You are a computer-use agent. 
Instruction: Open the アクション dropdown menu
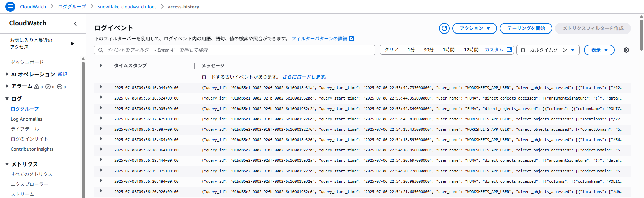(x=475, y=28)
